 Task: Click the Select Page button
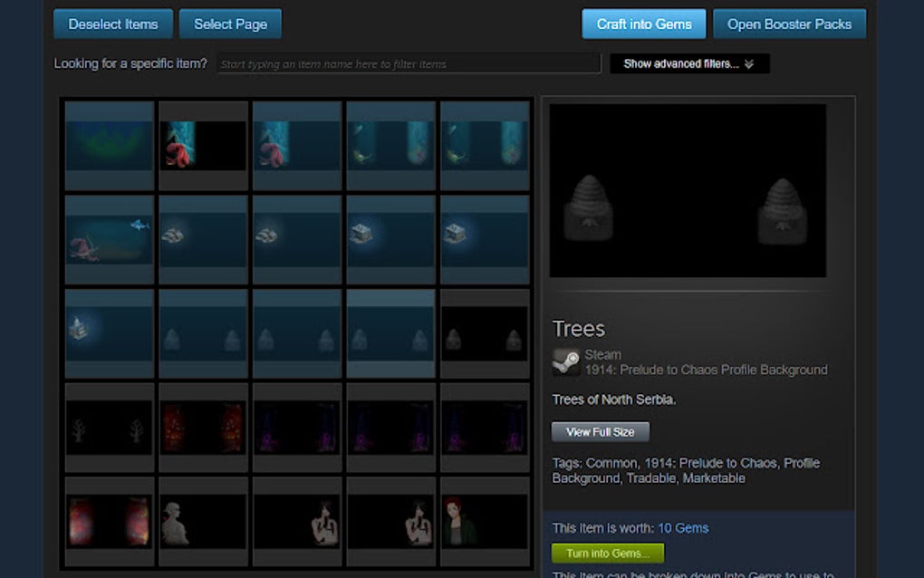(x=230, y=24)
